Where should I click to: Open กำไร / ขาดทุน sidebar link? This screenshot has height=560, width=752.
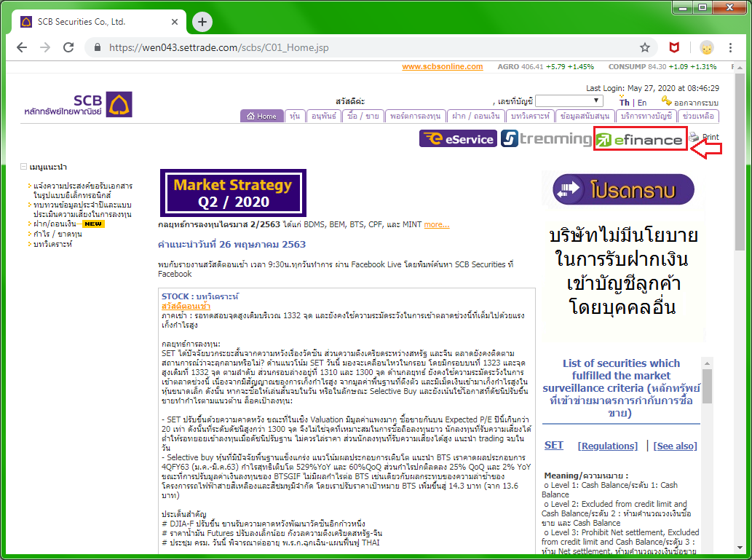(x=58, y=234)
